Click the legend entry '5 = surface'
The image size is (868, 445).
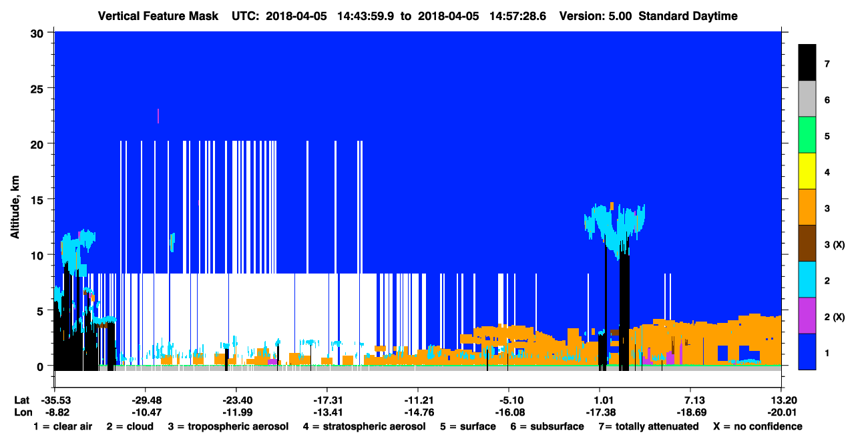pyautogui.click(x=468, y=426)
